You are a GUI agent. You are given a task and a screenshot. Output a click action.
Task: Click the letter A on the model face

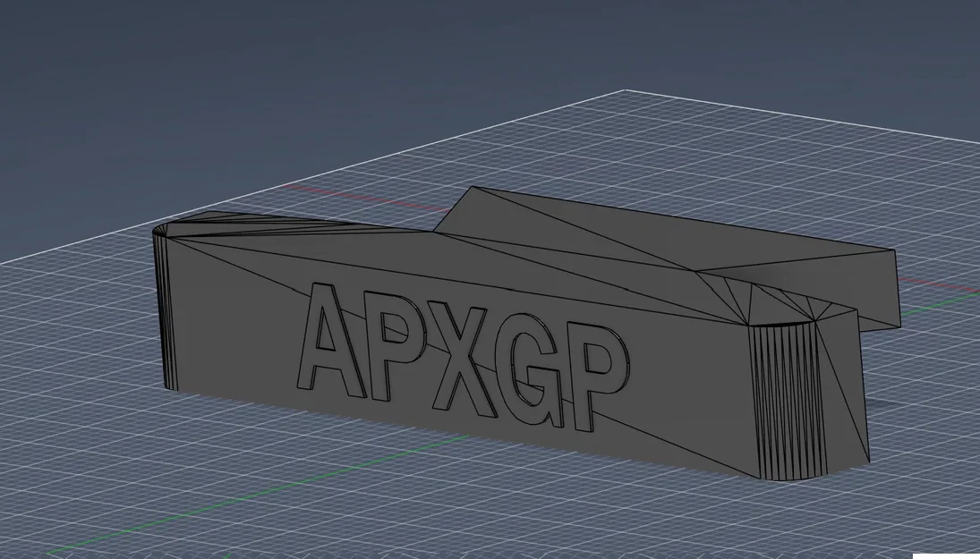tap(330, 340)
